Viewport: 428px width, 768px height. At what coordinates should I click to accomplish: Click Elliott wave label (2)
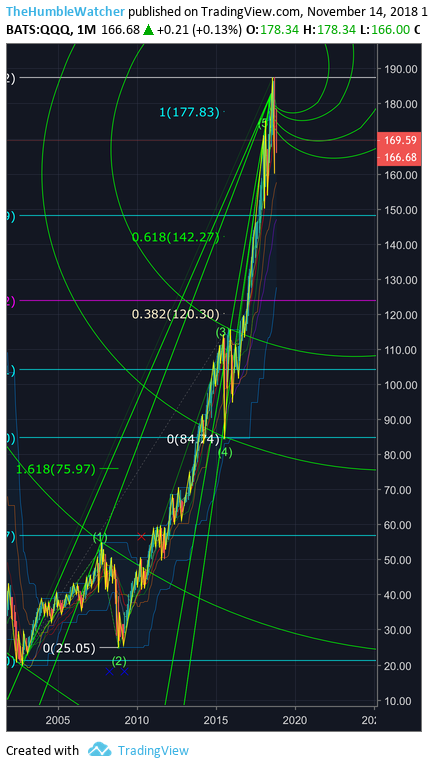point(119,661)
